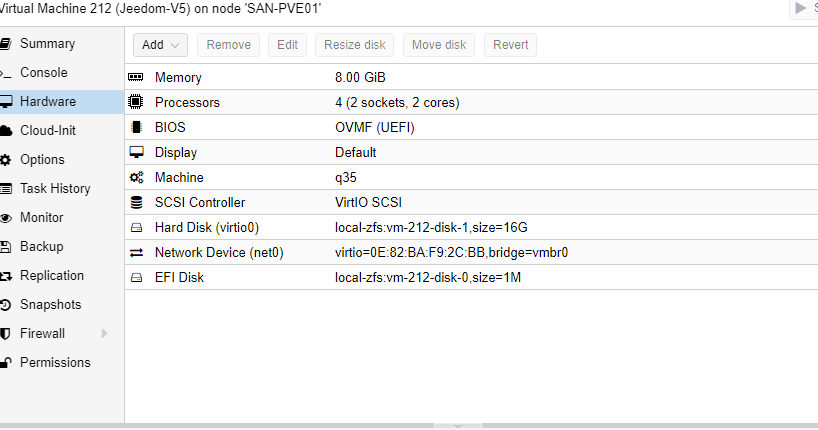Viewport: 818px width, 430px height.
Task: Open the Snapshots section
Action: (51, 305)
